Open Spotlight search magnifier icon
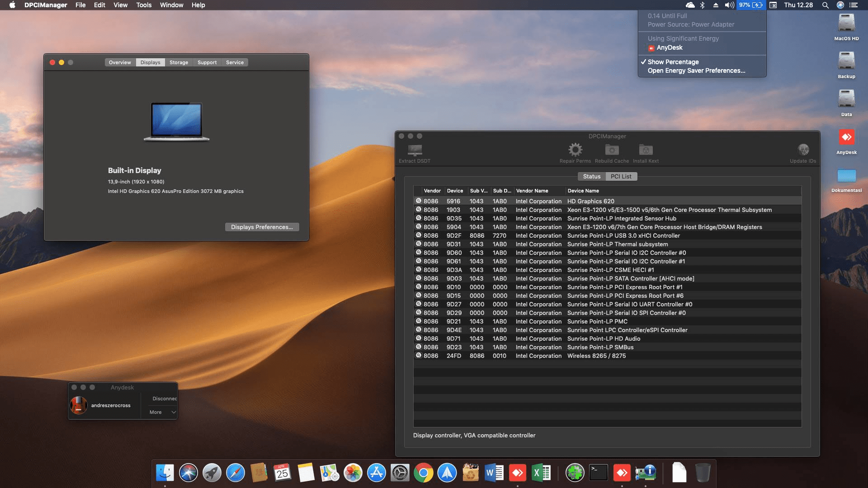Viewport: 868px width, 488px height. (x=825, y=5)
